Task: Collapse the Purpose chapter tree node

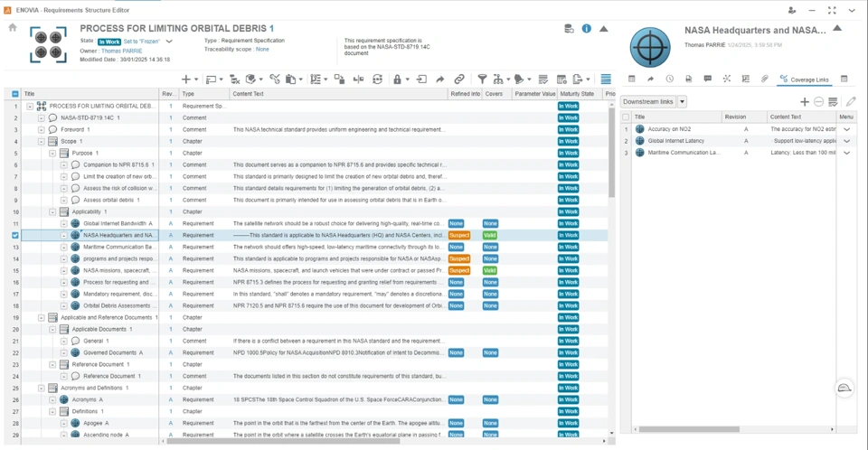Action: (52, 154)
